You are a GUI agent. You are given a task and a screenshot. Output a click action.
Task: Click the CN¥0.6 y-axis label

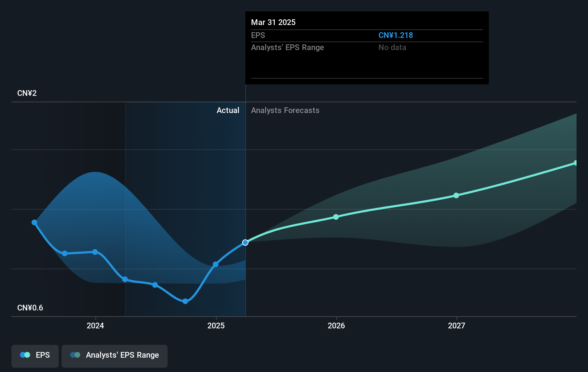click(x=30, y=308)
